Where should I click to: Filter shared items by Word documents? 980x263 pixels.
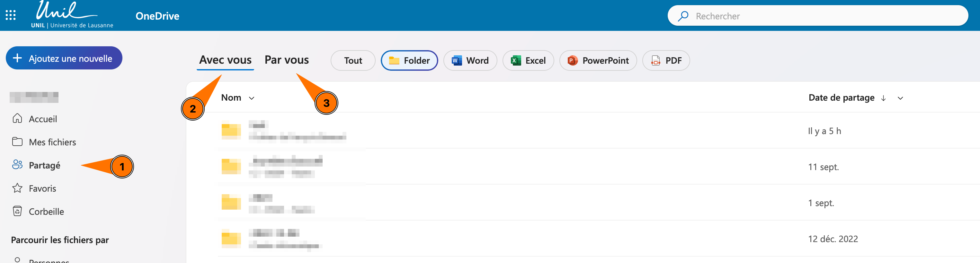coord(470,60)
